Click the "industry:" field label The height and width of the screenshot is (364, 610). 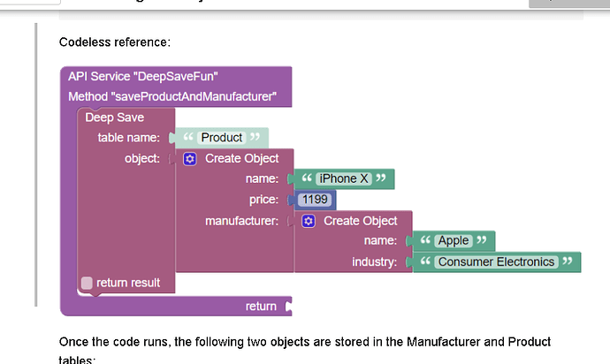375,262
